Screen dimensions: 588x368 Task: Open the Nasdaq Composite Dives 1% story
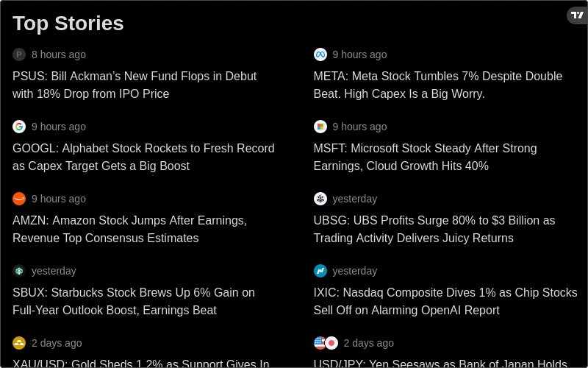click(x=445, y=301)
